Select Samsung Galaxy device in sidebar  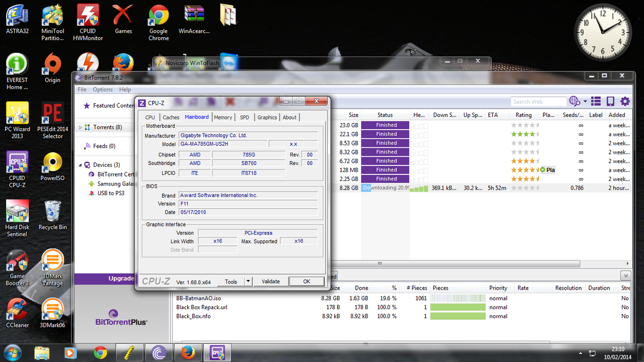point(112,184)
